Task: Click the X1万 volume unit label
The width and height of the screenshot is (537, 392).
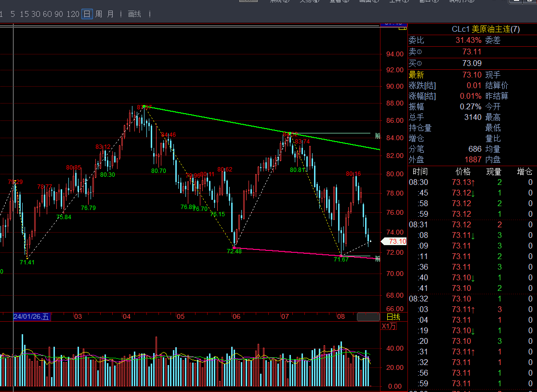Action: click(x=389, y=326)
